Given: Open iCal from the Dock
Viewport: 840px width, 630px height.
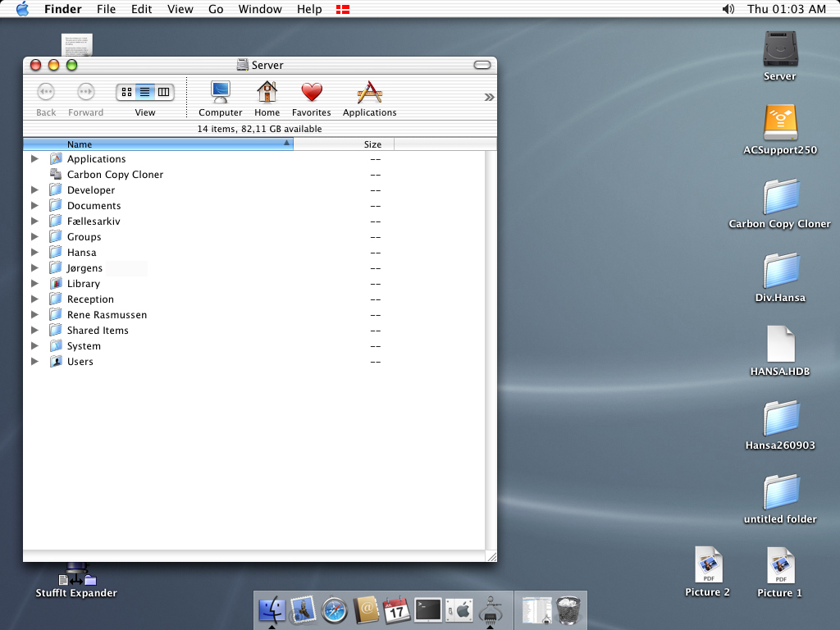Looking at the screenshot, I should coord(396,610).
